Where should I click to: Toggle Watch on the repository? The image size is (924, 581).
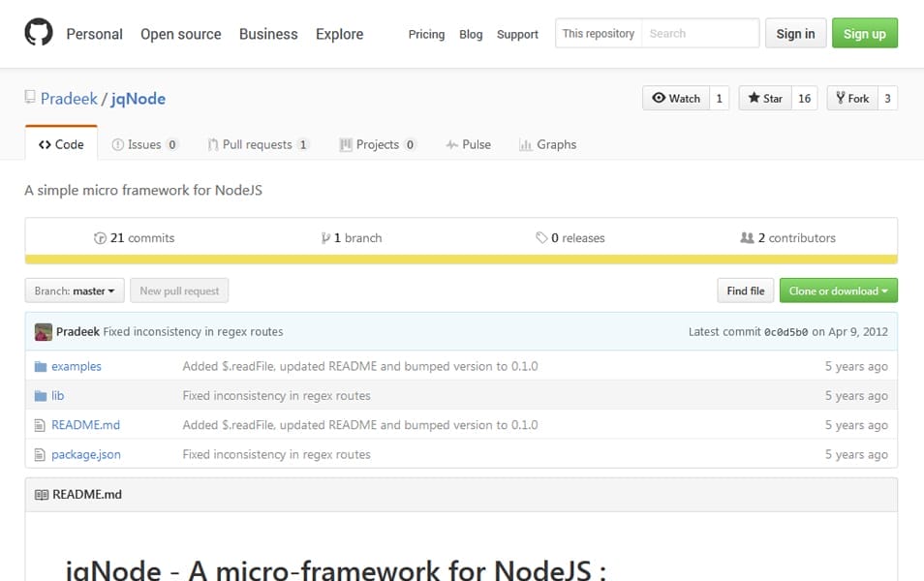(x=676, y=98)
